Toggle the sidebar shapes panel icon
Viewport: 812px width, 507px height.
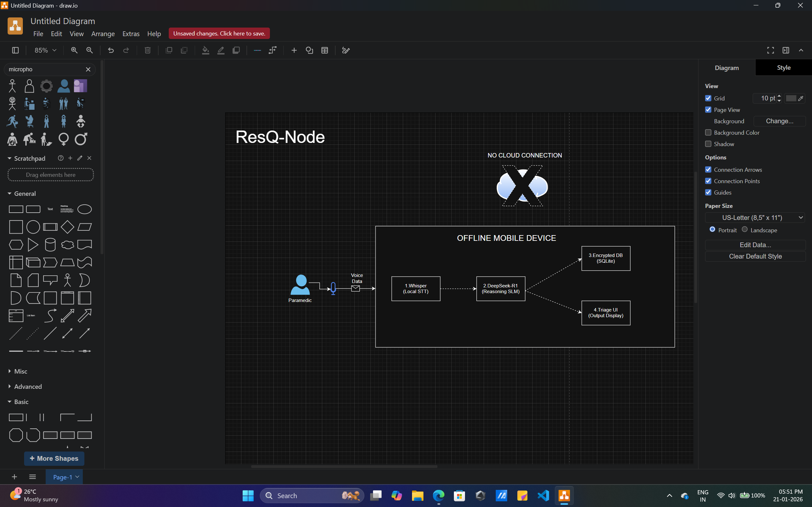16,50
